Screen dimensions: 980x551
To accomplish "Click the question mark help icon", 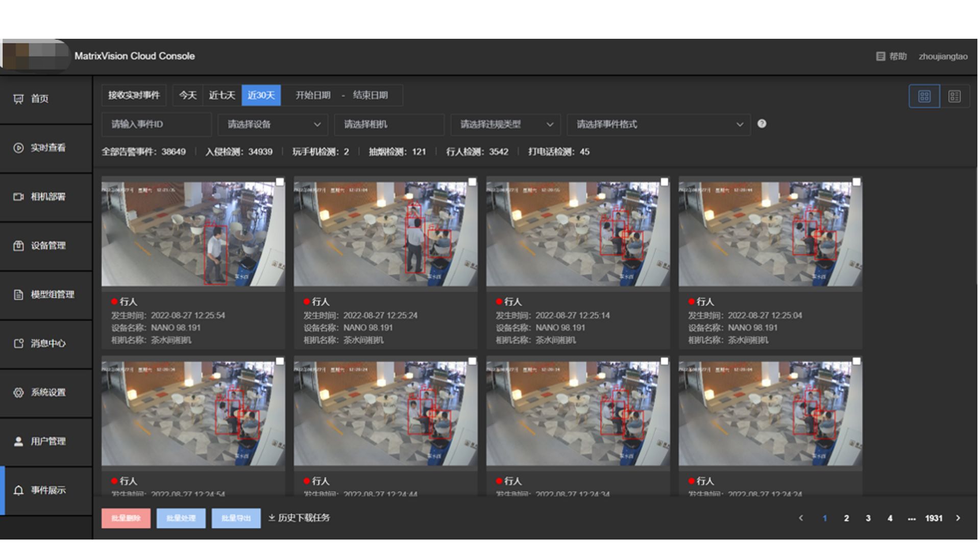I will pyautogui.click(x=762, y=123).
